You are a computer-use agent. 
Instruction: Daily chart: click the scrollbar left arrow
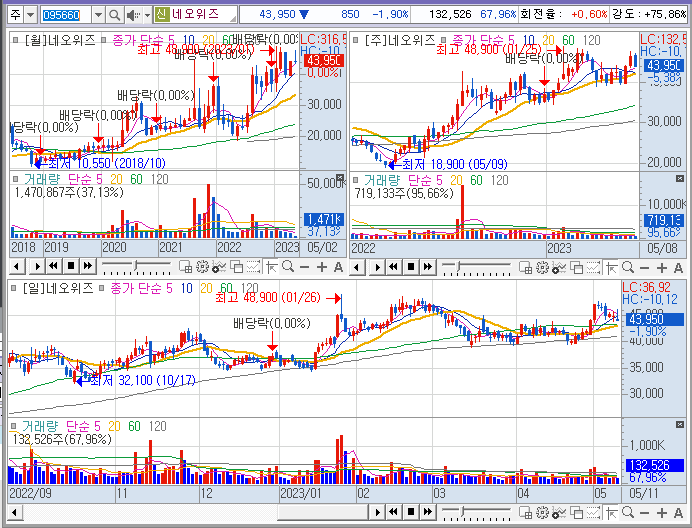tap(15, 512)
